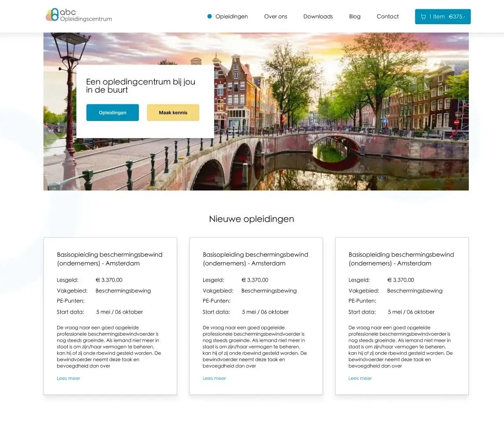The image size is (504, 424).
Task: Click the Nieuwe opleidingen heading
Action: coord(252,219)
